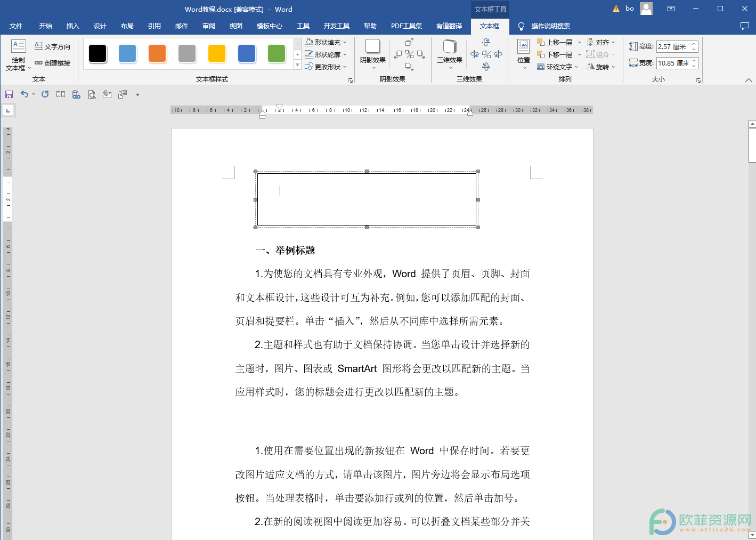Click the read mode pages icon
The image size is (756, 540).
[x=61, y=94]
